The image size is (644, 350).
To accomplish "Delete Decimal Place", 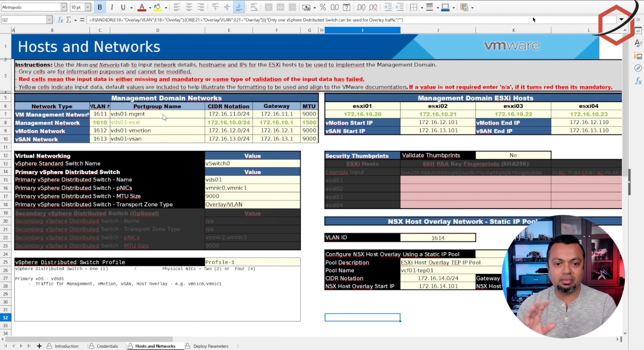I will click(x=373, y=7).
